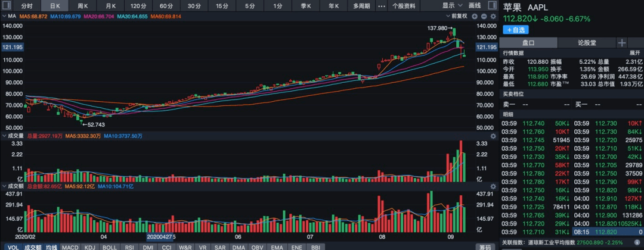
Task: Toggle the KDJ indicator
Action: pos(90,246)
